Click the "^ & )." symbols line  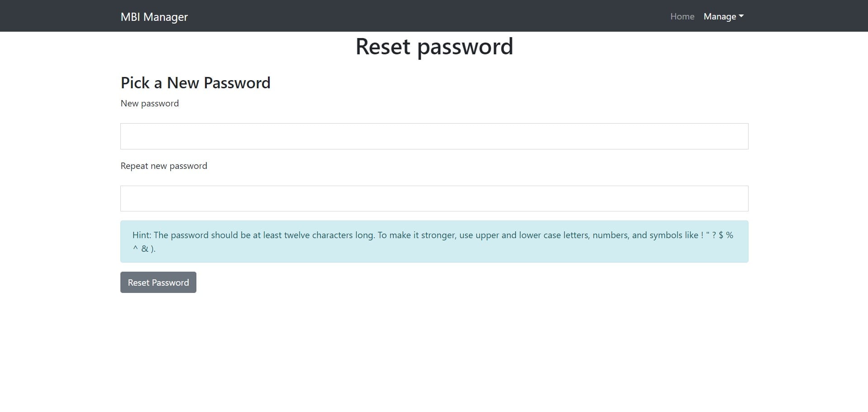tap(144, 249)
